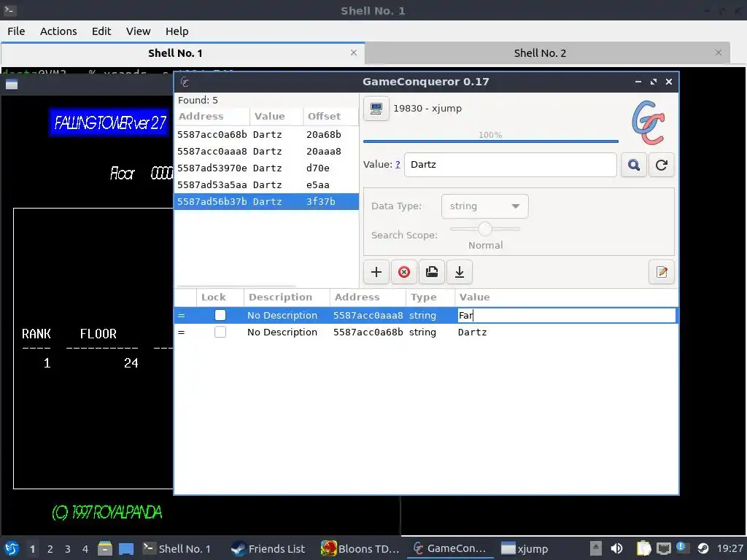Click the Value help question mark link
This screenshot has height=560, width=747.
point(398,165)
